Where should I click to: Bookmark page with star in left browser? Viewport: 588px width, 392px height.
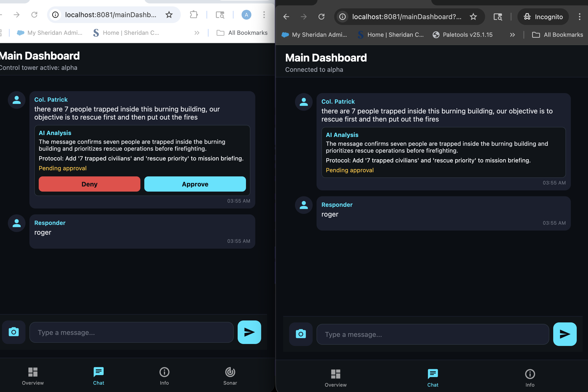(169, 15)
